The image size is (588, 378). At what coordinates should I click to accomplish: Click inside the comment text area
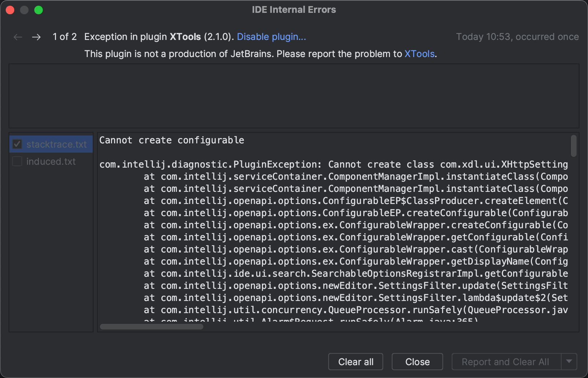point(293,96)
